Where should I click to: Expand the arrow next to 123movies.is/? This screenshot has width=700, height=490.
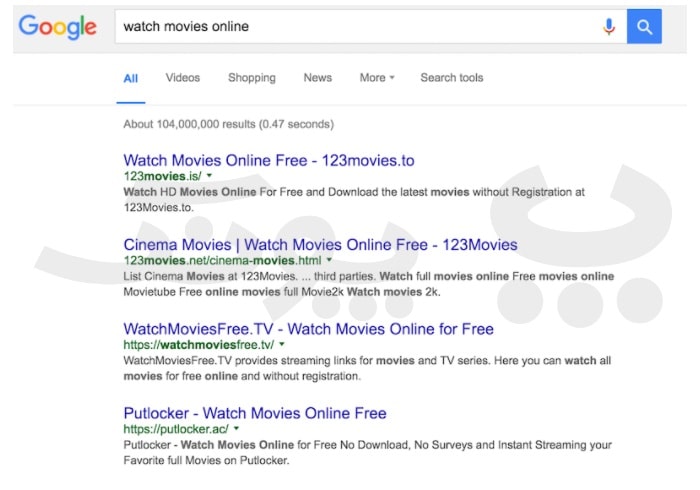(x=209, y=175)
